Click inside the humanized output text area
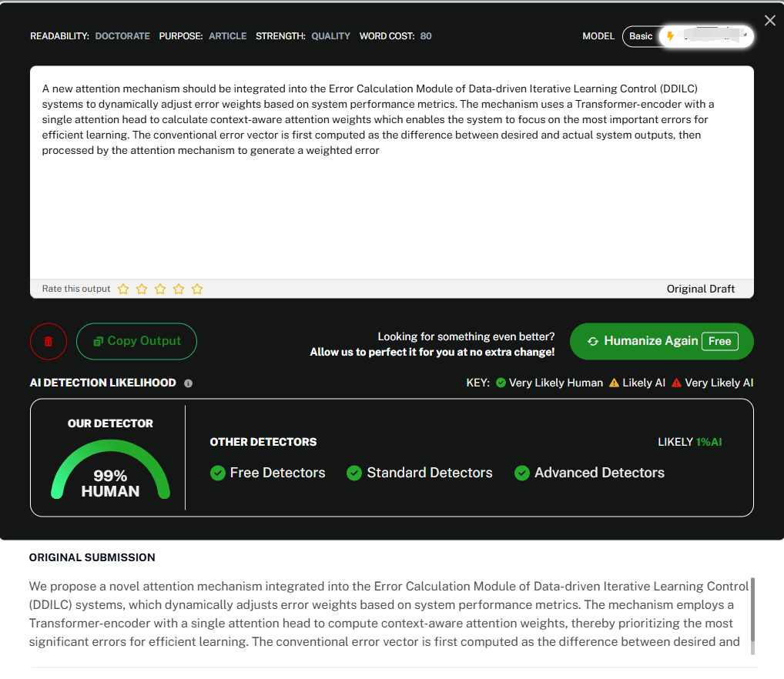Image resolution: width=784 pixels, height=679 pixels. pos(391,172)
